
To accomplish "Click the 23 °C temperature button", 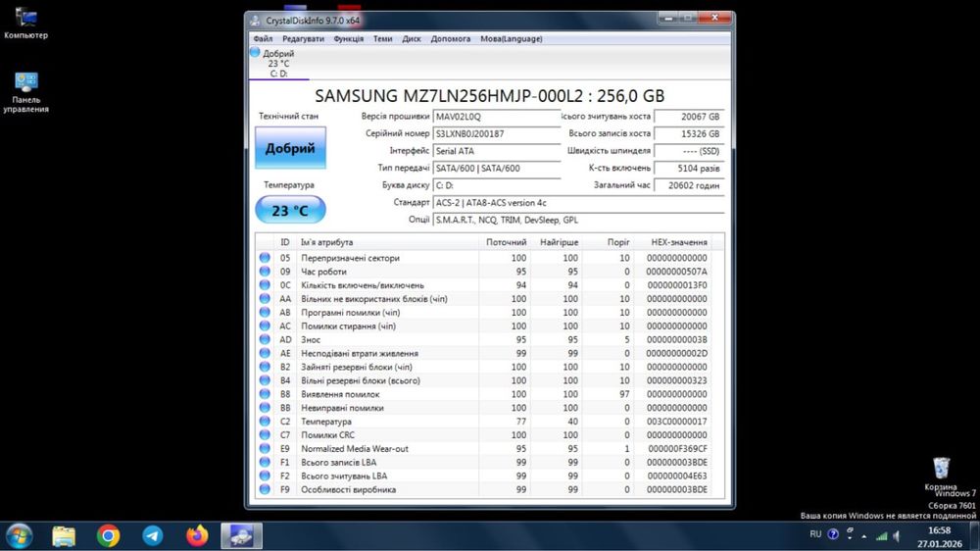I will [x=290, y=210].
